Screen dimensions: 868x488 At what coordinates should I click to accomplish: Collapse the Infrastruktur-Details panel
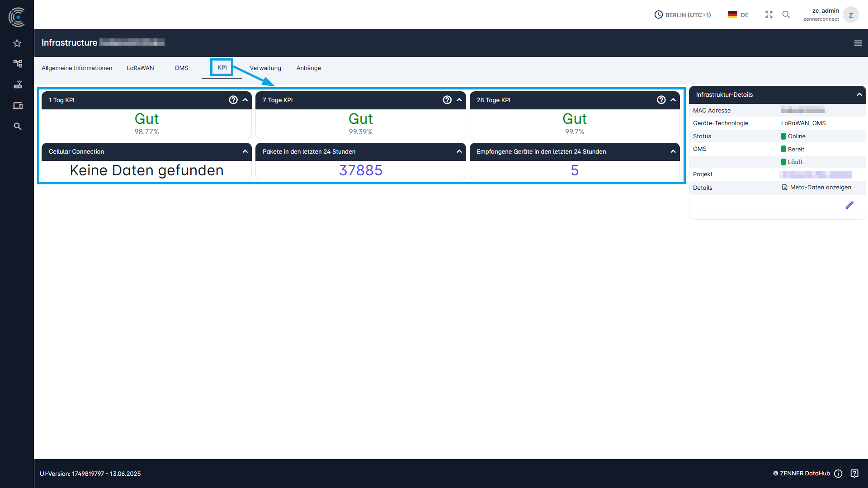point(859,94)
